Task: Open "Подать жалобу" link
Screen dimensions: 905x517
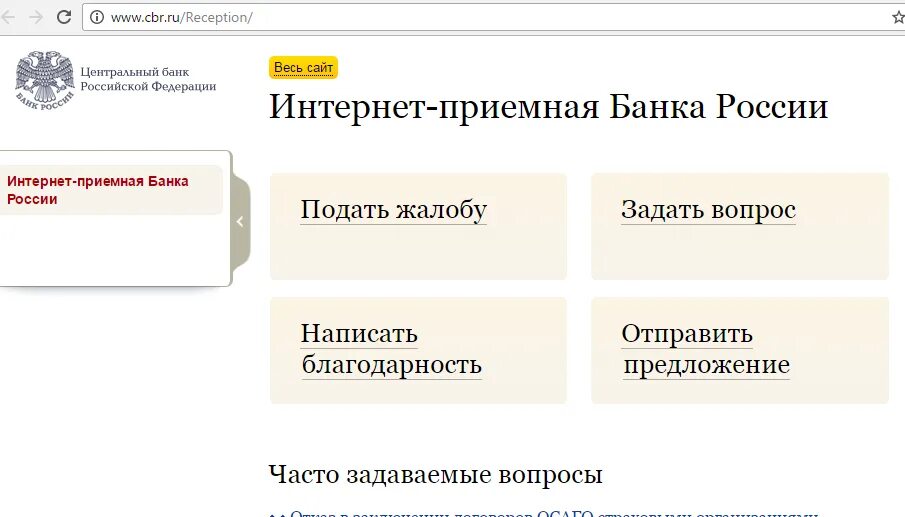Action: [394, 209]
